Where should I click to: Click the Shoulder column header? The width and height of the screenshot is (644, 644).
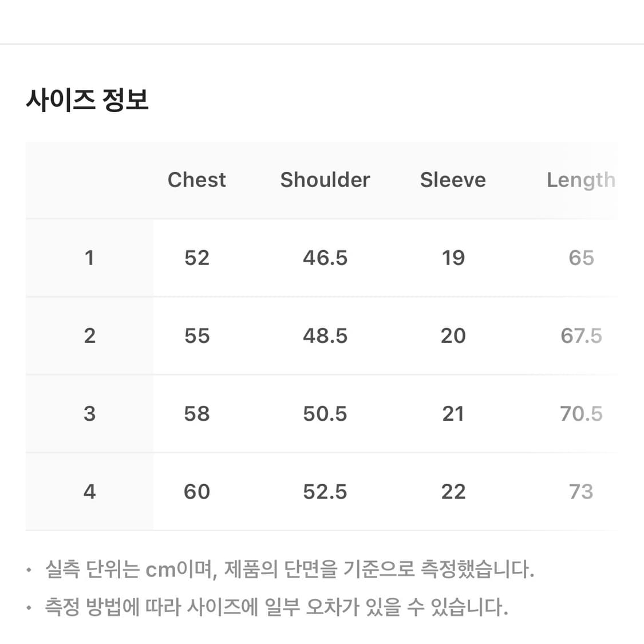[325, 180]
